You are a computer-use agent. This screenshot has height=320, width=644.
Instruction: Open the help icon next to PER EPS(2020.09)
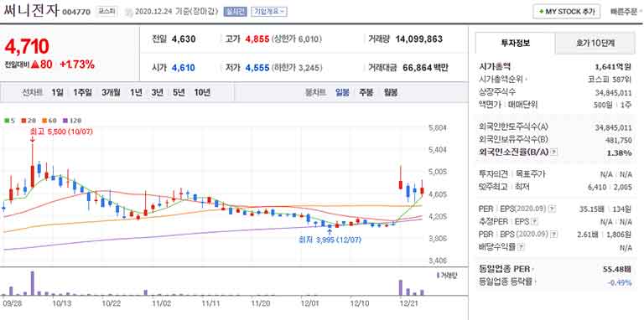552,209
